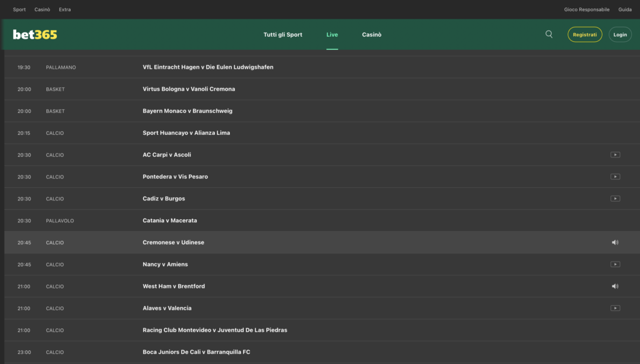Click the search magnifier icon
The width and height of the screenshot is (640, 364).
point(549,34)
